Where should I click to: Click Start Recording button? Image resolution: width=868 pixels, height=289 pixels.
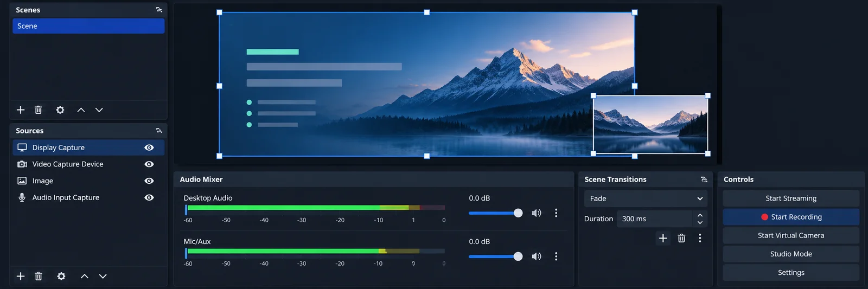point(791,217)
